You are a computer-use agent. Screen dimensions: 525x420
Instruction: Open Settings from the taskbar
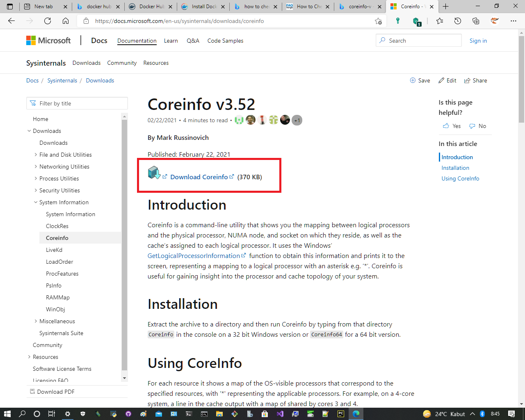pyautogui.click(x=68, y=414)
